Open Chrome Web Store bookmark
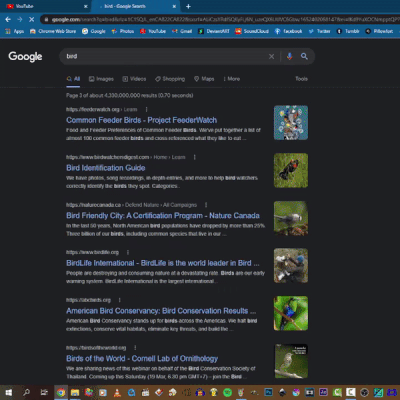400x400 pixels. click(x=53, y=31)
